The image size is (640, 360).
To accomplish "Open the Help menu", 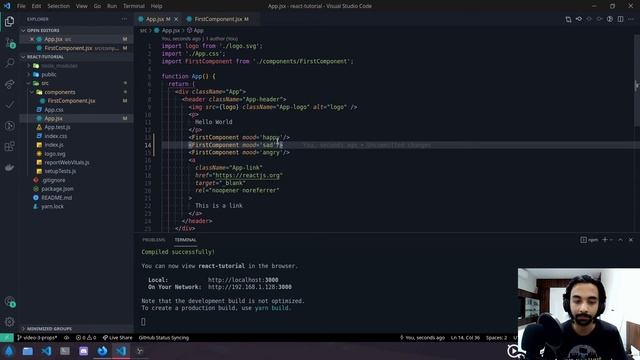I will (156, 6).
